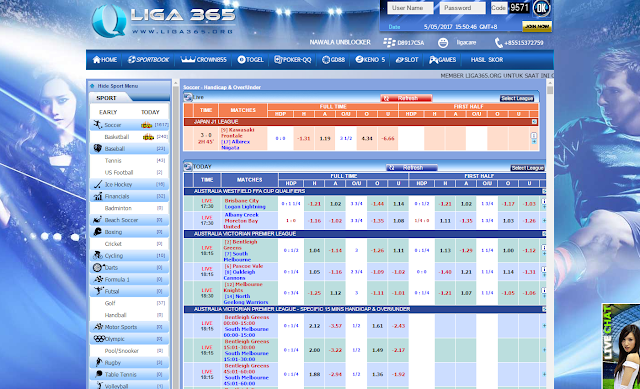Focus the Password input field
640x389 pixels.
[x=462, y=8]
